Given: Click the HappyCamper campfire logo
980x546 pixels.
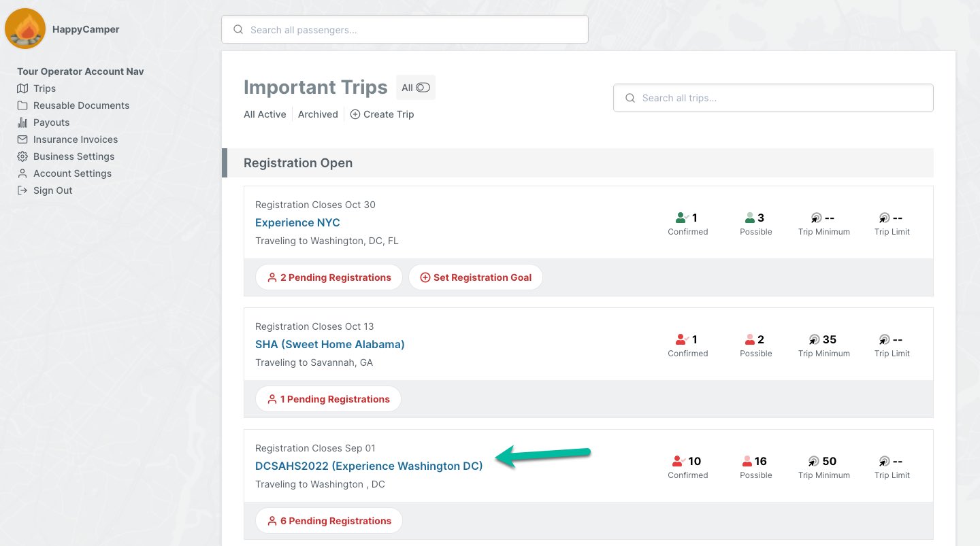Looking at the screenshot, I should coord(25,29).
